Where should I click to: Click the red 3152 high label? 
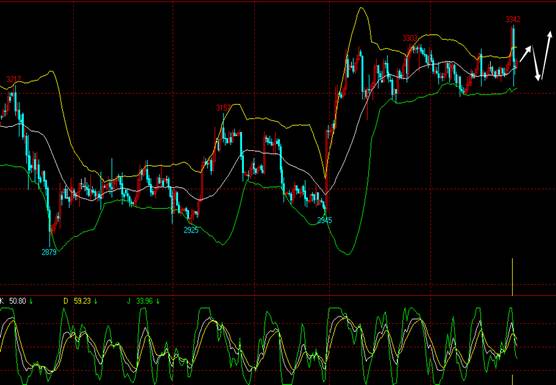click(x=224, y=107)
